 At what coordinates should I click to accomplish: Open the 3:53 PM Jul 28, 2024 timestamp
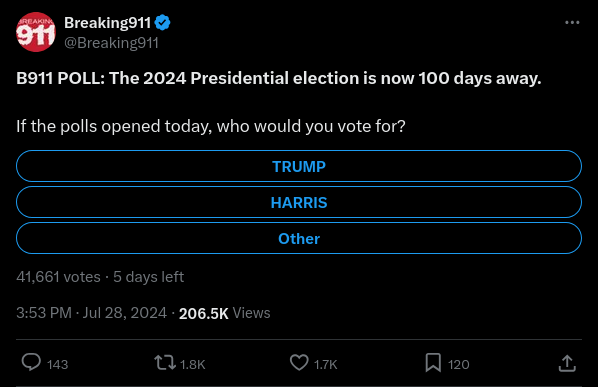[92, 313]
